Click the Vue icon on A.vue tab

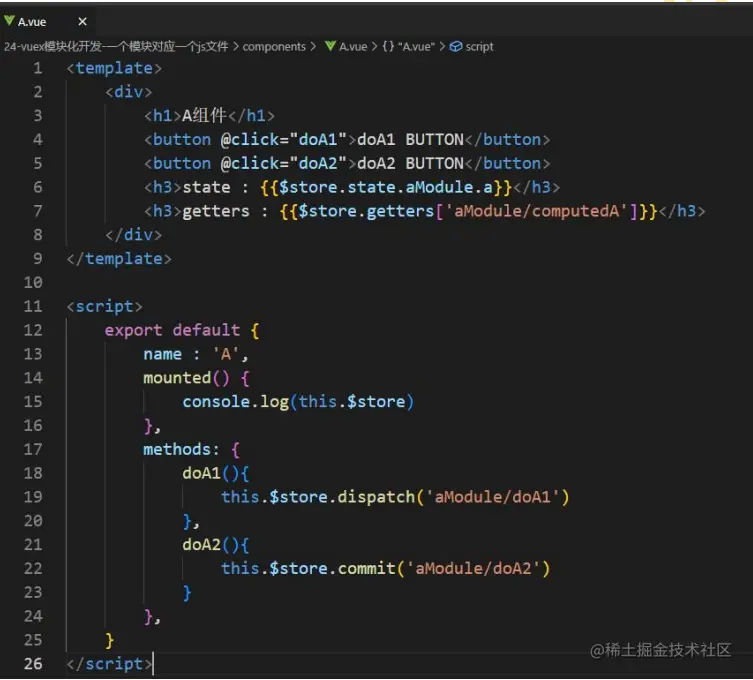(x=9, y=21)
